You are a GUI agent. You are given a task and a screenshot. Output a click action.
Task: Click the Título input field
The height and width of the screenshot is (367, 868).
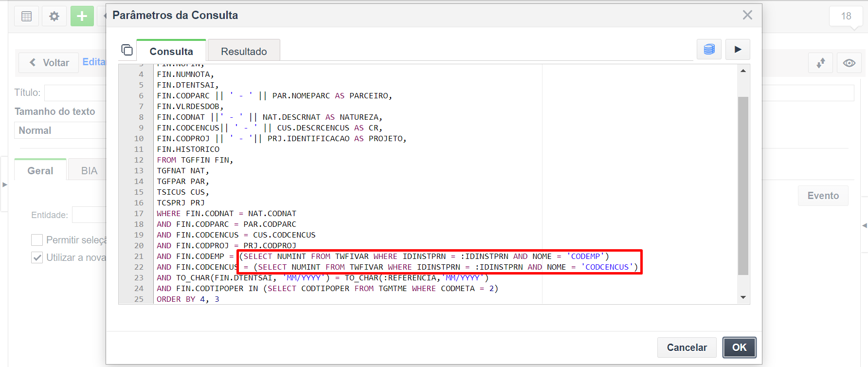pos(75,92)
